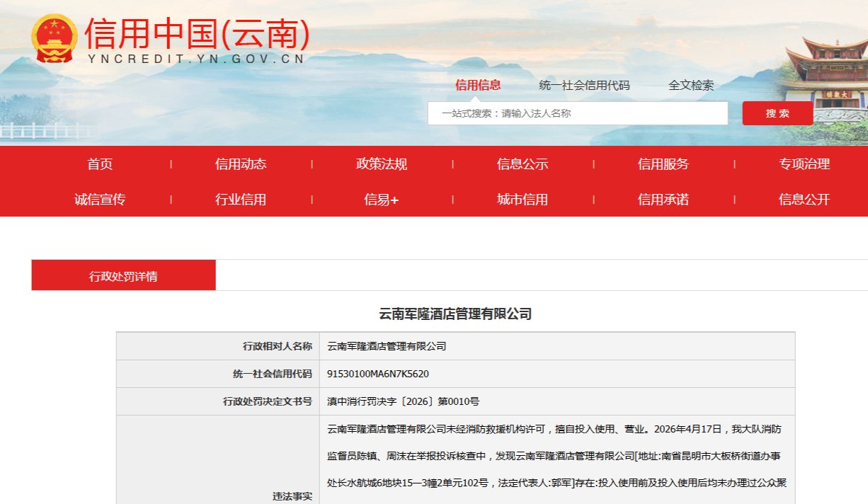Click the 云南军隆酒店管理有限公司 heading
This screenshot has width=868, height=504.
click(x=455, y=314)
